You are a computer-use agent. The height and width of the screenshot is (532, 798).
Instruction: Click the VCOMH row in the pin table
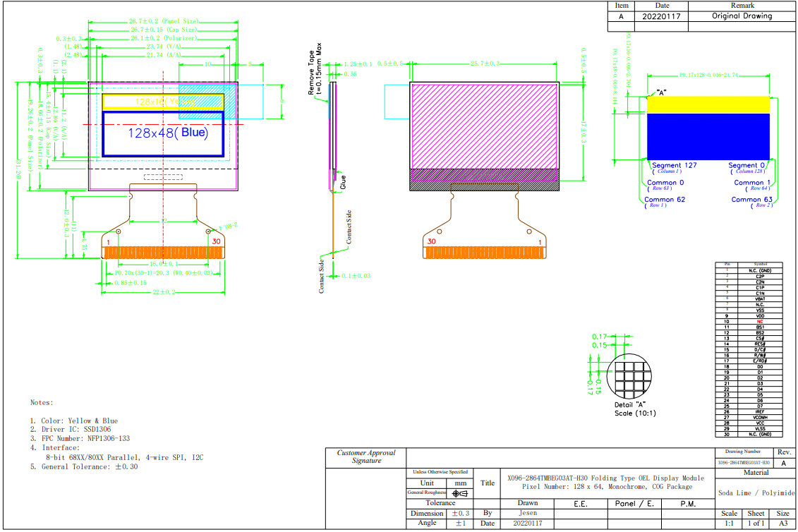pos(759,418)
